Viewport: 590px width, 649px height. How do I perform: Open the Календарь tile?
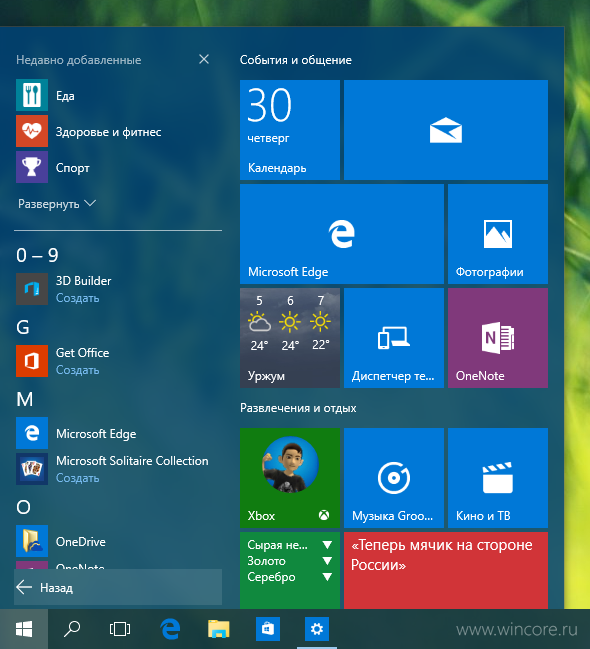(x=290, y=130)
